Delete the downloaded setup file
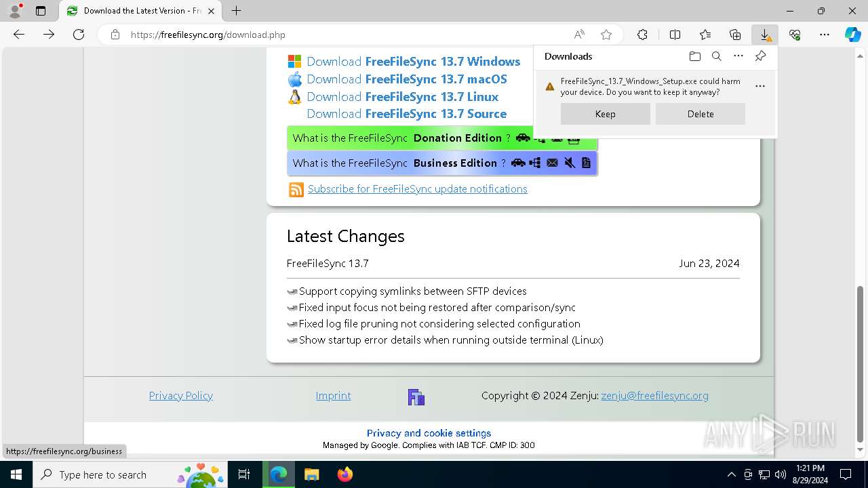Viewport: 868px width, 488px height. [701, 114]
